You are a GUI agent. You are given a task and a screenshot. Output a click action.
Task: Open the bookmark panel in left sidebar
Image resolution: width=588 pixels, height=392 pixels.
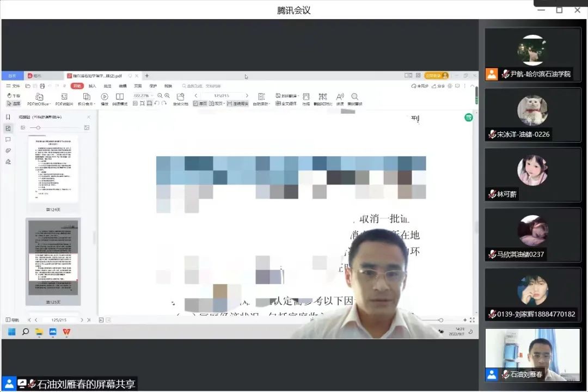pyautogui.click(x=8, y=117)
